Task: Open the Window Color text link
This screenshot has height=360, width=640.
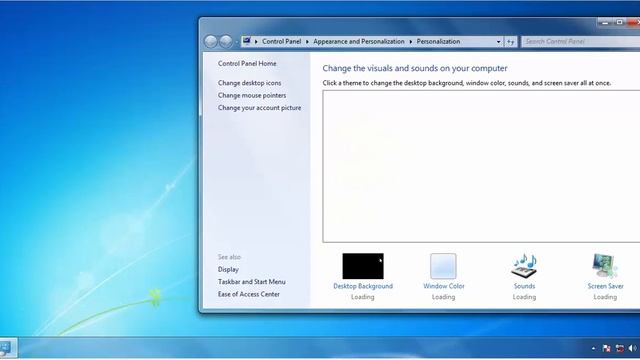Action: [444, 286]
